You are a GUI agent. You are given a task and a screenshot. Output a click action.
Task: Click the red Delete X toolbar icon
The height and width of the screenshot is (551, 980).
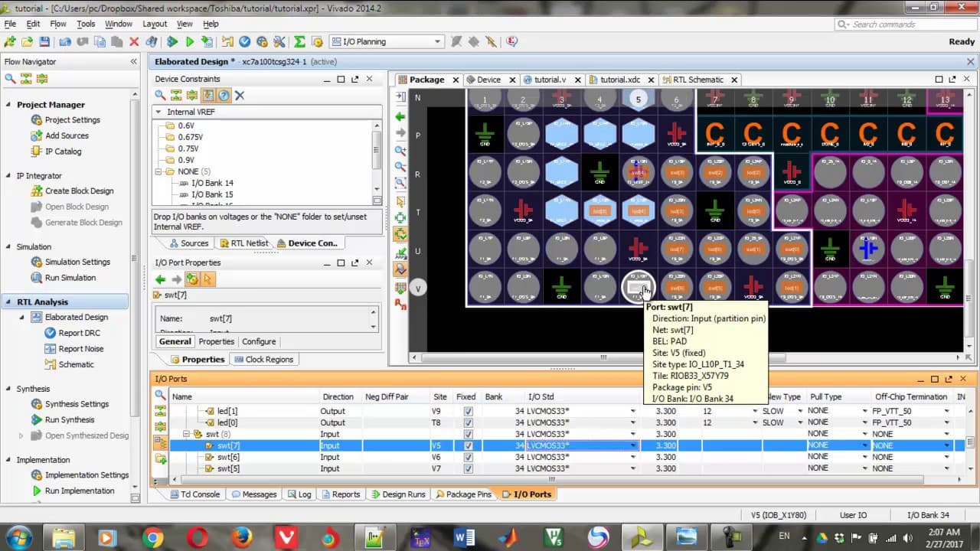[x=134, y=42]
